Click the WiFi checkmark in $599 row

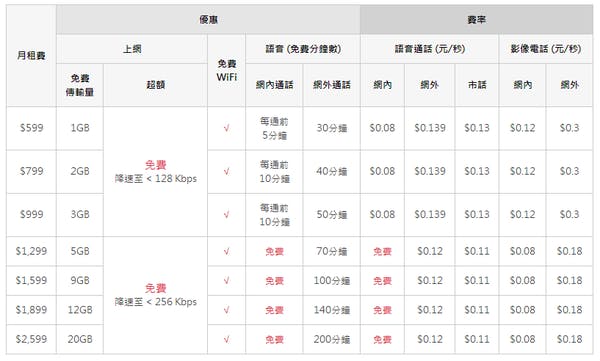(227, 128)
